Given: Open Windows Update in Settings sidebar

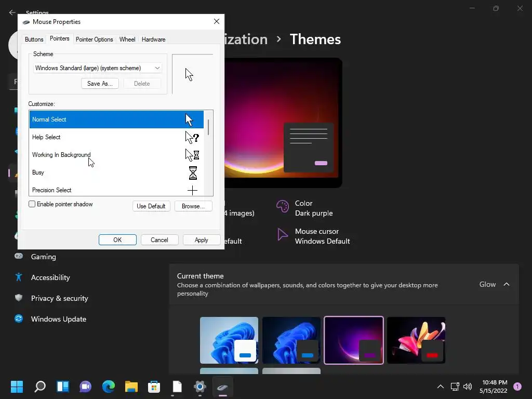Looking at the screenshot, I should tap(58, 319).
